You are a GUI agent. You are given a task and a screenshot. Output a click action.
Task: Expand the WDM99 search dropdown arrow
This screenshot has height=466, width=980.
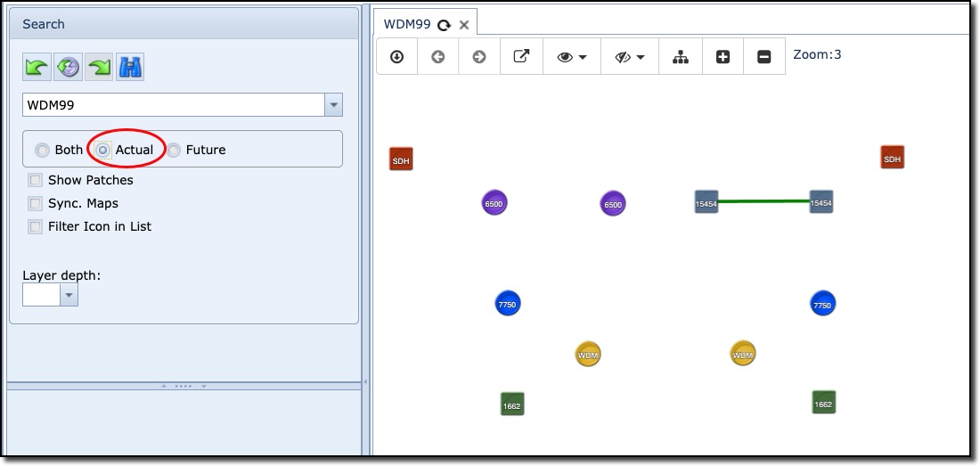pyautogui.click(x=333, y=105)
